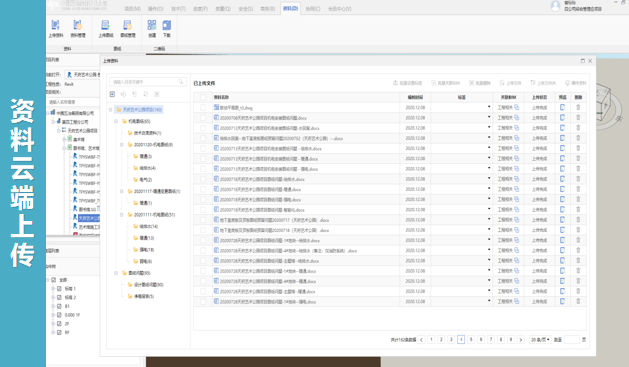Open the 图纸管理 drawing management icon
Image resolution: width=629 pixels, height=367 pixels.
point(128,28)
